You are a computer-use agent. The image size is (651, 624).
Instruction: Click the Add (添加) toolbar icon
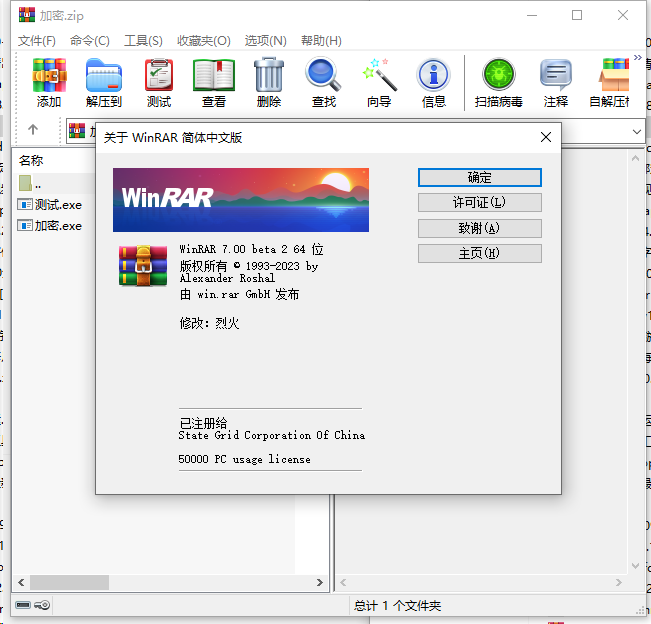point(49,82)
